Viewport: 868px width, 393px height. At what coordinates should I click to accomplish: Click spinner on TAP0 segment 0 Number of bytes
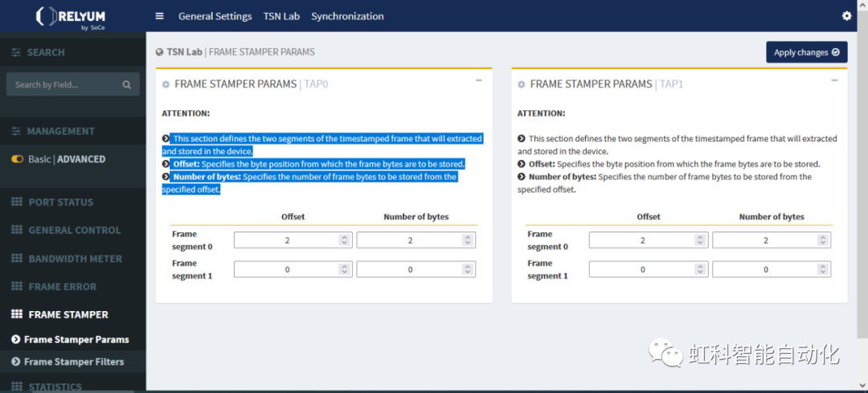468,240
